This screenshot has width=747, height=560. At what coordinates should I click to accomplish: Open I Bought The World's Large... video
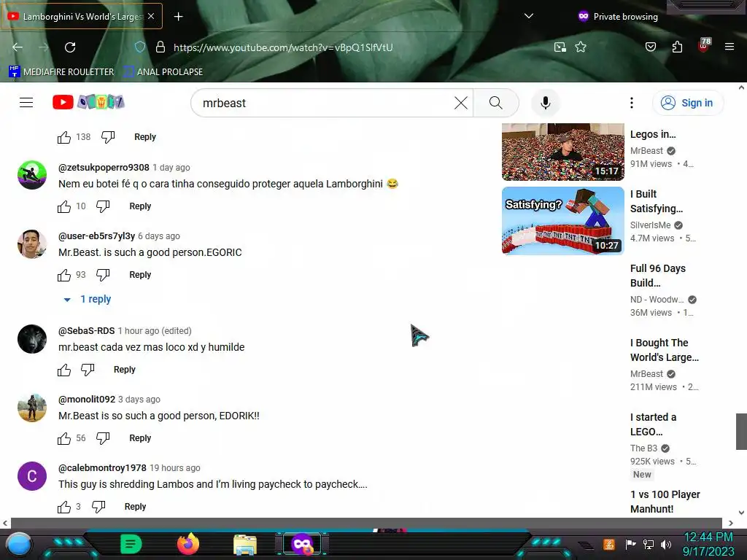coord(664,350)
